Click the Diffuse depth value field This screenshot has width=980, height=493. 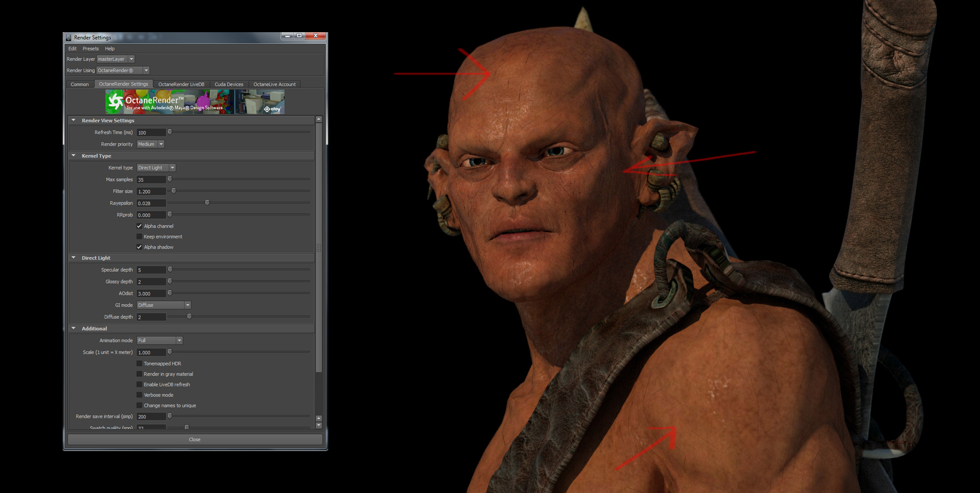click(x=151, y=317)
